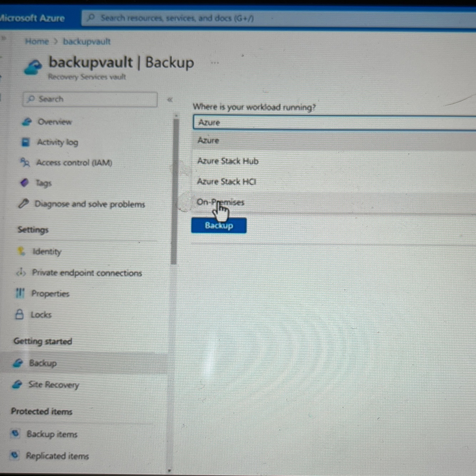Click backupvault breadcrumb link

coord(87,41)
